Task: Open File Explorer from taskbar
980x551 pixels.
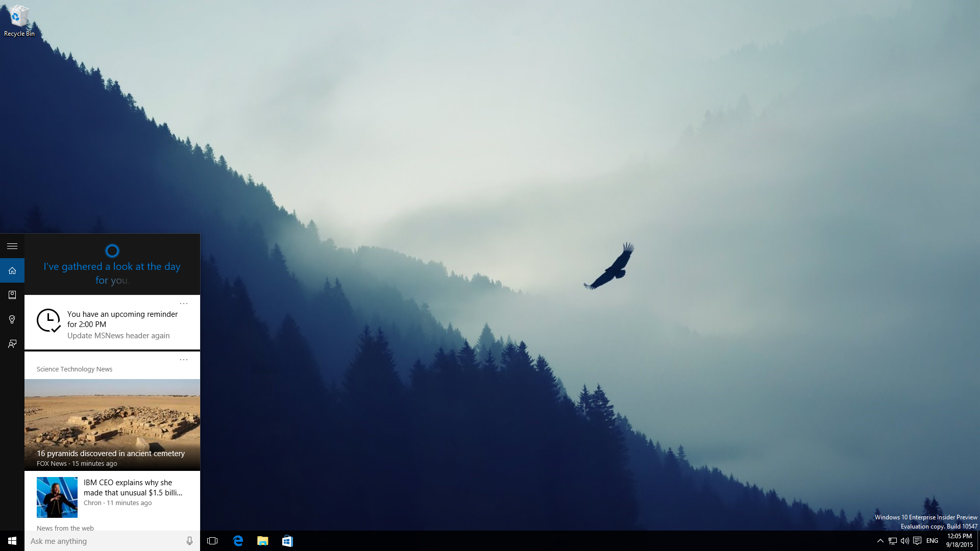Action: (x=262, y=541)
